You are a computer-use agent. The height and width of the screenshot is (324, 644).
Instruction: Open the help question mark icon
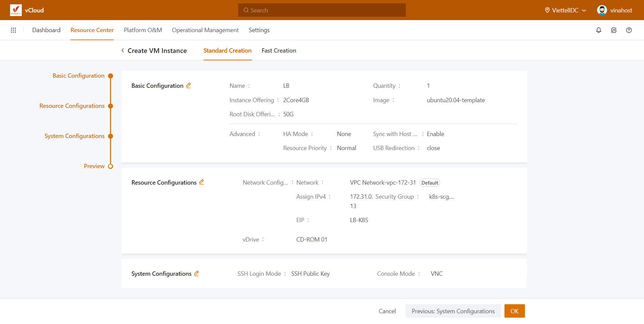629,30
